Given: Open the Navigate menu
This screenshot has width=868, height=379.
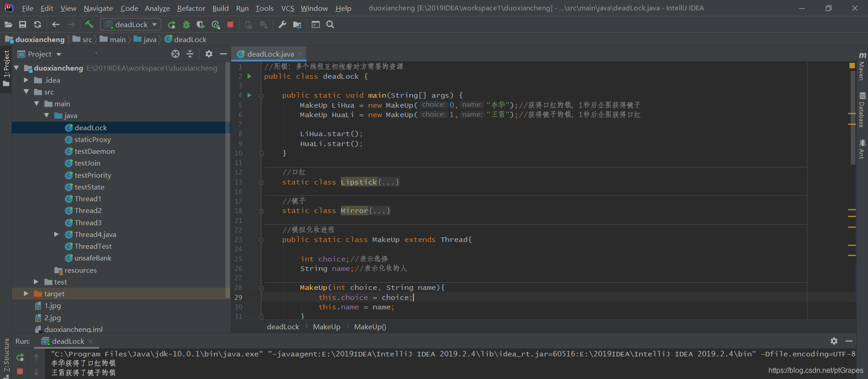Looking at the screenshot, I should coord(98,8).
